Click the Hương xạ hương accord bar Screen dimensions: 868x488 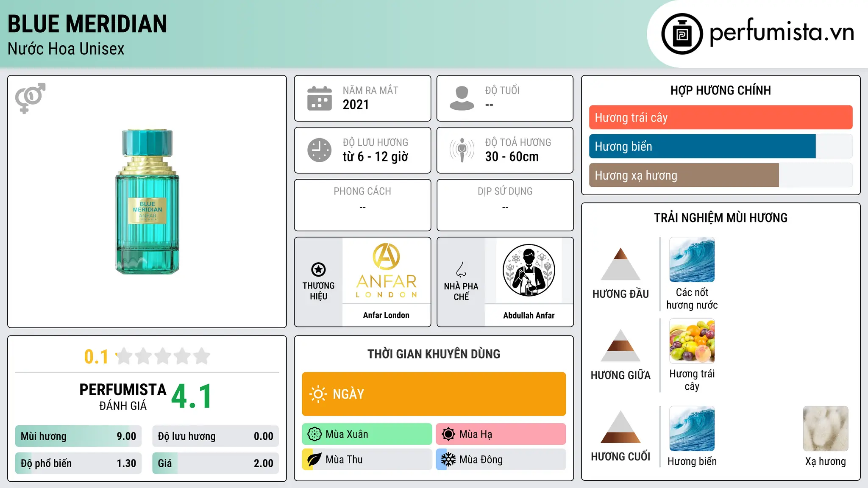(721, 175)
